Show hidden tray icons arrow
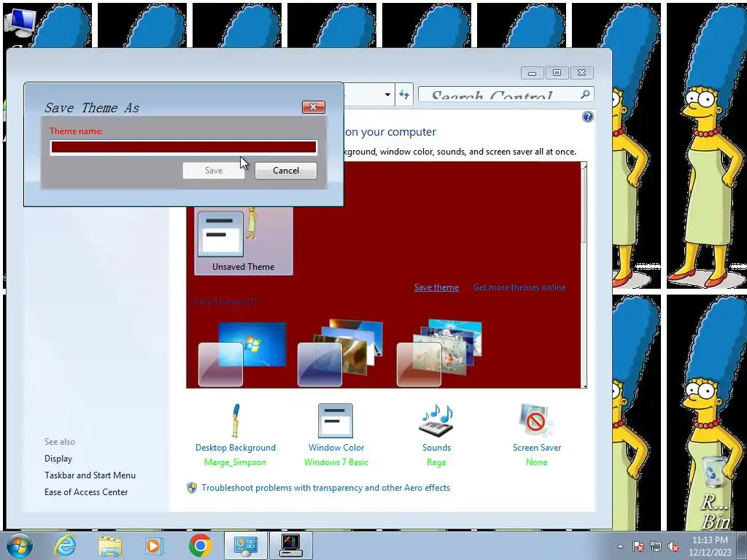747x560 pixels. [620, 546]
